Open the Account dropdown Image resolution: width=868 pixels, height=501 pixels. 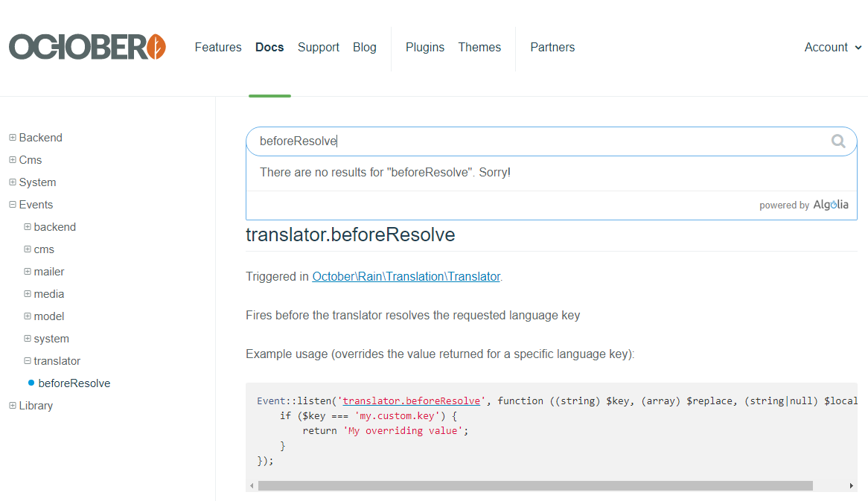click(x=832, y=47)
